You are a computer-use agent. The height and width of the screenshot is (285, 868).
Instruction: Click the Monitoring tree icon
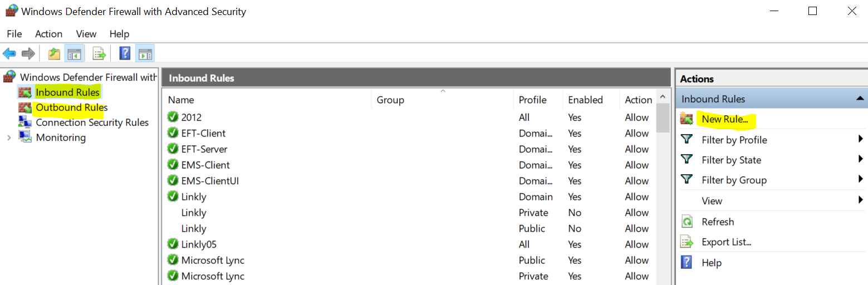tap(25, 137)
